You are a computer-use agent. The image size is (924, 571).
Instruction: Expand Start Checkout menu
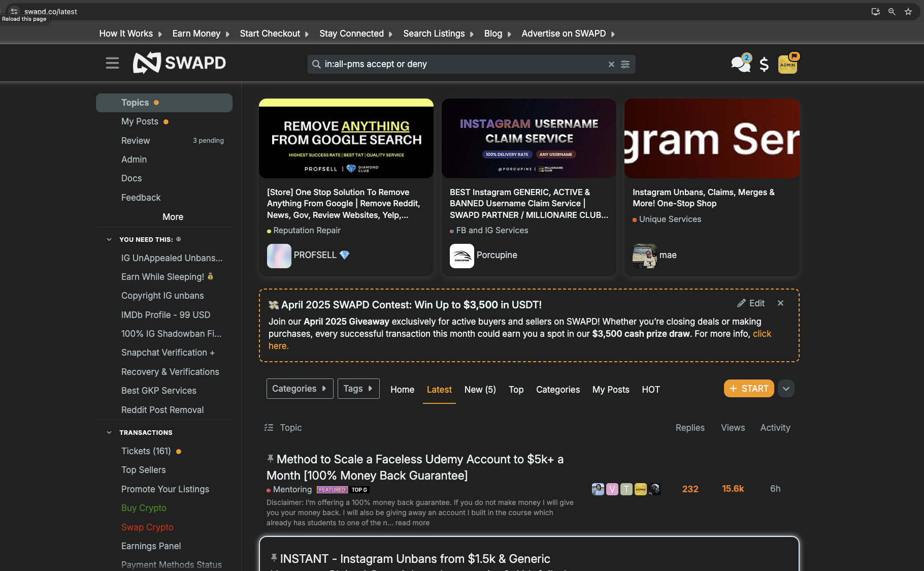274,34
